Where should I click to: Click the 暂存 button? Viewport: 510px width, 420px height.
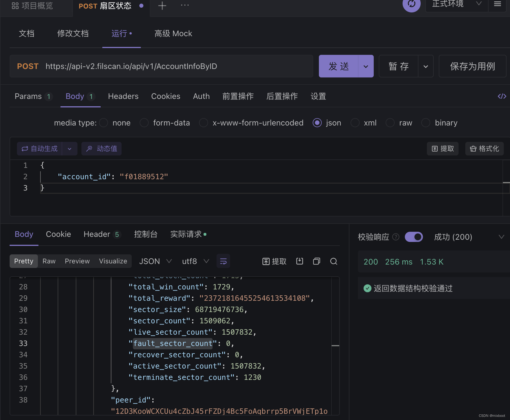pyautogui.click(x=399, y=66)
